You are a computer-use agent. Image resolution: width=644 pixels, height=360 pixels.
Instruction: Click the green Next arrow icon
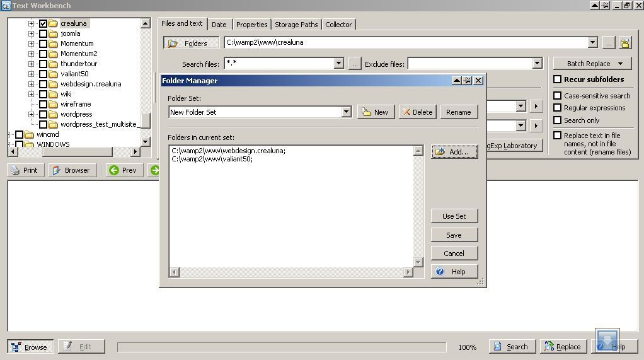[x=155, y=170]
